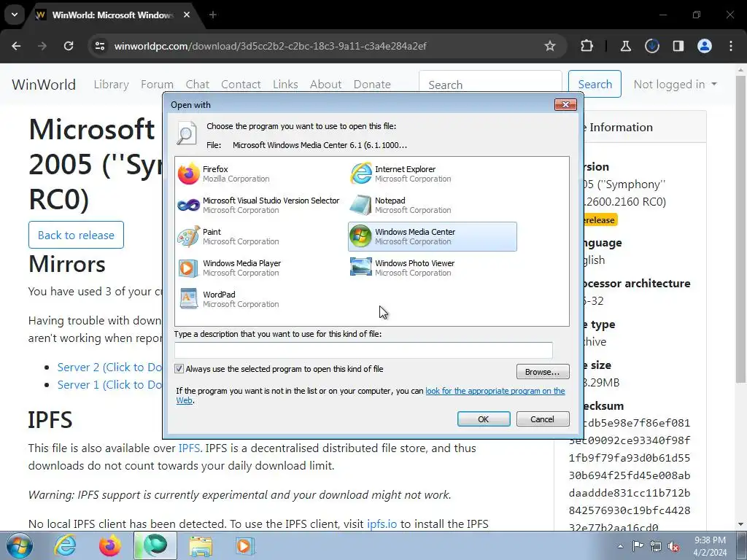Screen dimensions: 747x560
Task: Expand the Not logged in dropdown
Action: tap(675, 85)
